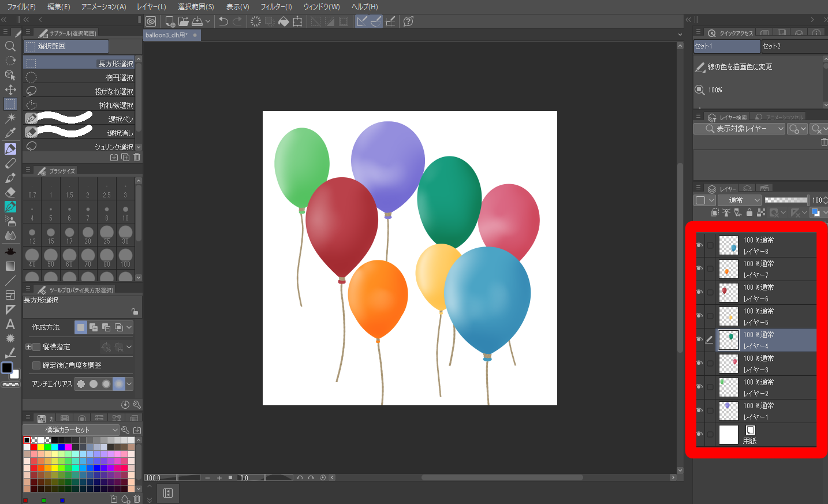828x504 pixels.
Task: Open the 通常 blend mode dropdown
Action: pyautogui.click(x=740, y=200)
